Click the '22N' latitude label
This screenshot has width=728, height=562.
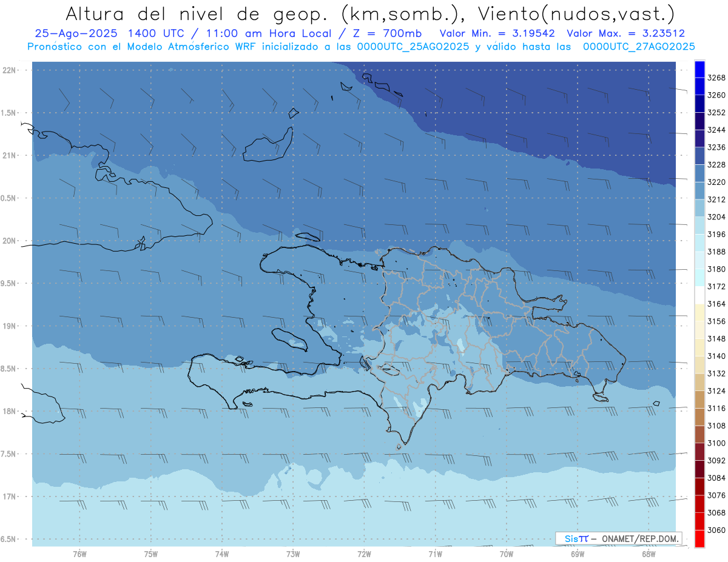pyautogui.click(x=9, y=70)
